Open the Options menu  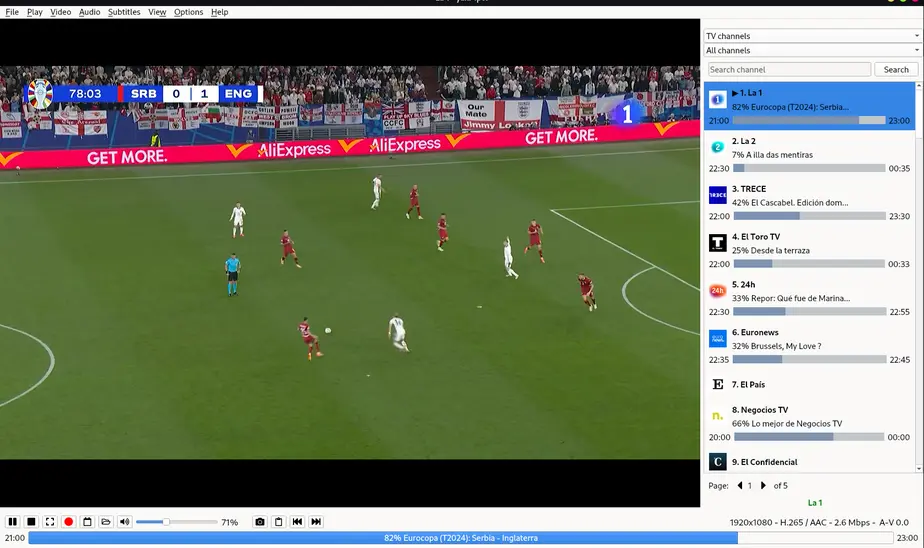click(x=188, y=12)
